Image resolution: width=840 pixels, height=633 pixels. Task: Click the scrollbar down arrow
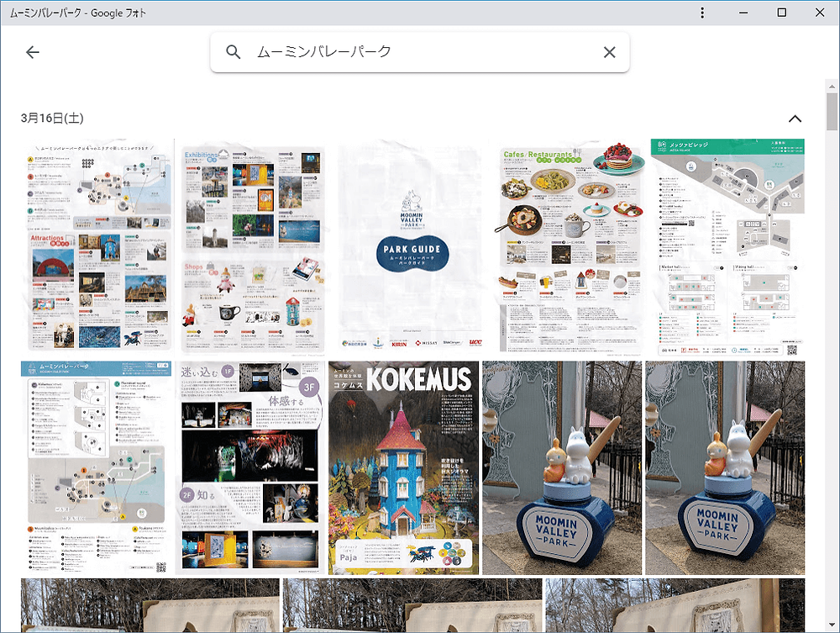coord(832,625)
